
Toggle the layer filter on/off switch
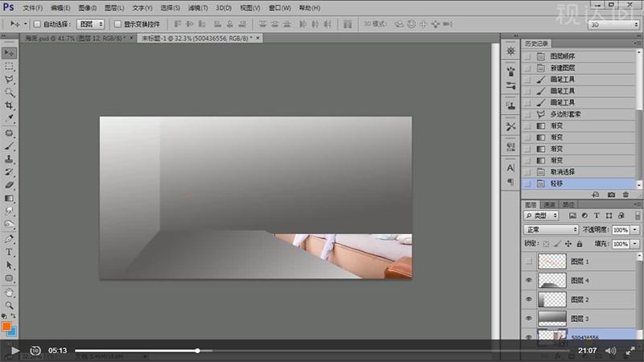[x=638, y=216]
